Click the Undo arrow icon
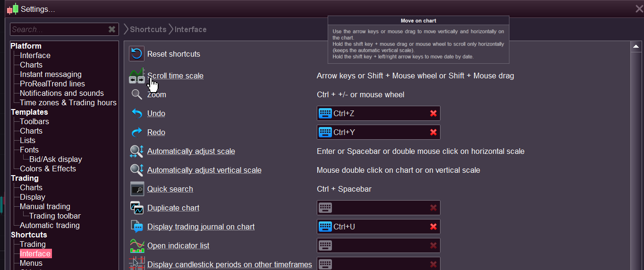The width and height of the screenshot is (644, 270). point(136,113)
